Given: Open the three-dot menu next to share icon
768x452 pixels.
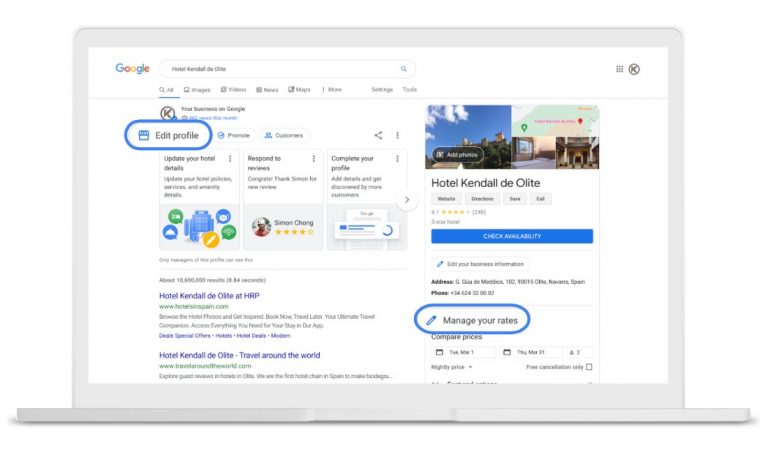Looking at the screenshot, I should (397, 135).
